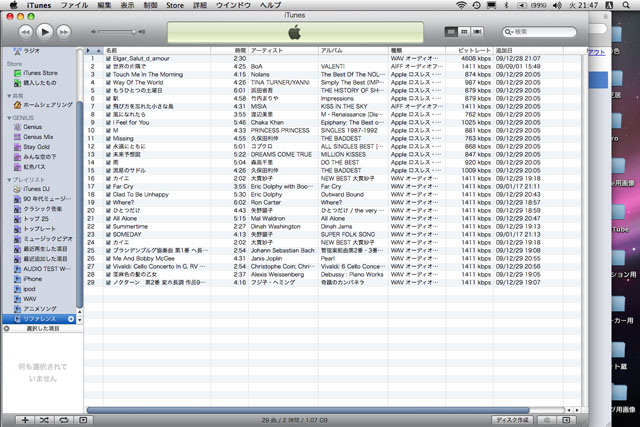Image resolution: width=640 pixels, height=427 pixels.
Task: Uncheck the Way Of The World checkbox
Action: tap(108, 83)
